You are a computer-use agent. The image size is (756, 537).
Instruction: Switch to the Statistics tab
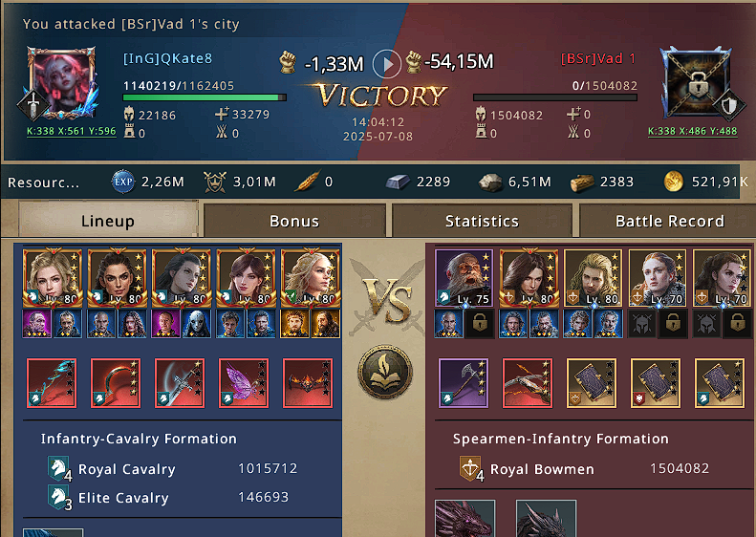pyautogui.click(x=482, y=221)
